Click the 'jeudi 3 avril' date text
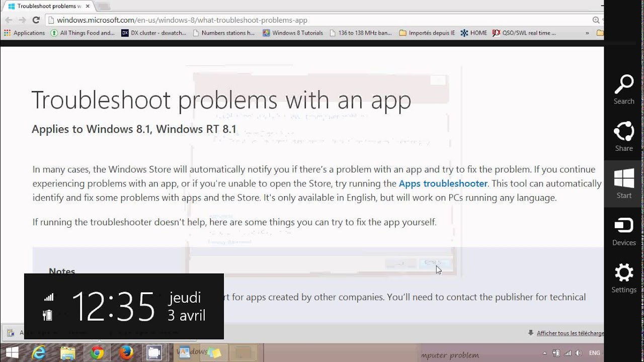 [187, 306]
